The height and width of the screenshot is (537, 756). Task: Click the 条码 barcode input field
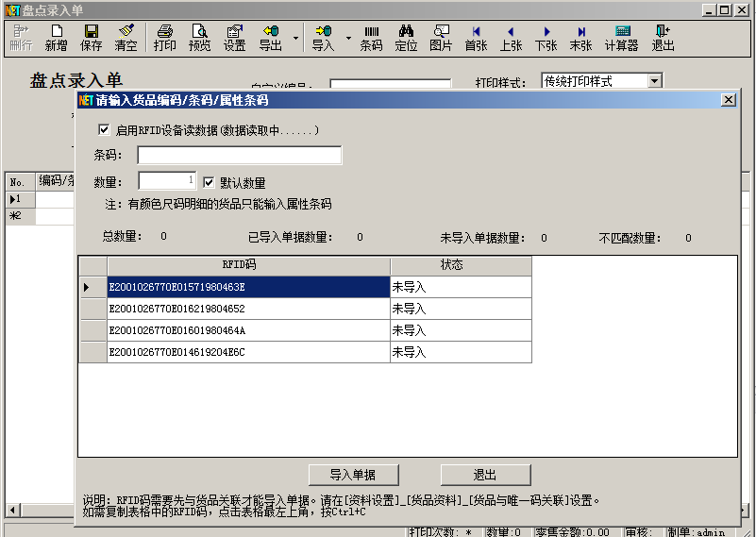[x=240, y=155]
